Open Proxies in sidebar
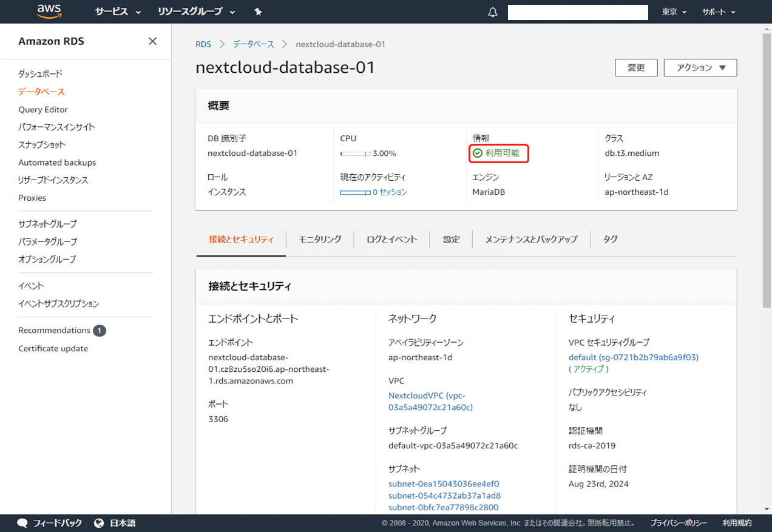Image resolution: width=772 pixels, height=532 pixels. 32,198
